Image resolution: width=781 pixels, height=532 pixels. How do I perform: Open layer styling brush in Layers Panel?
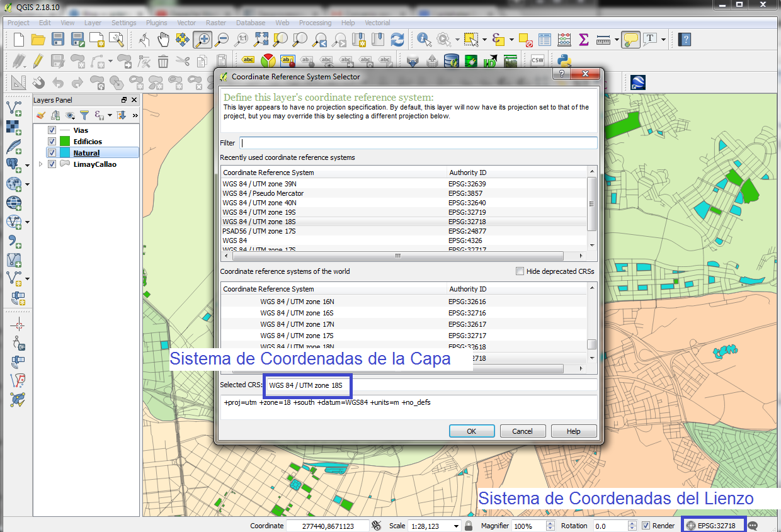pyautogui.click(x=41, y=115)
